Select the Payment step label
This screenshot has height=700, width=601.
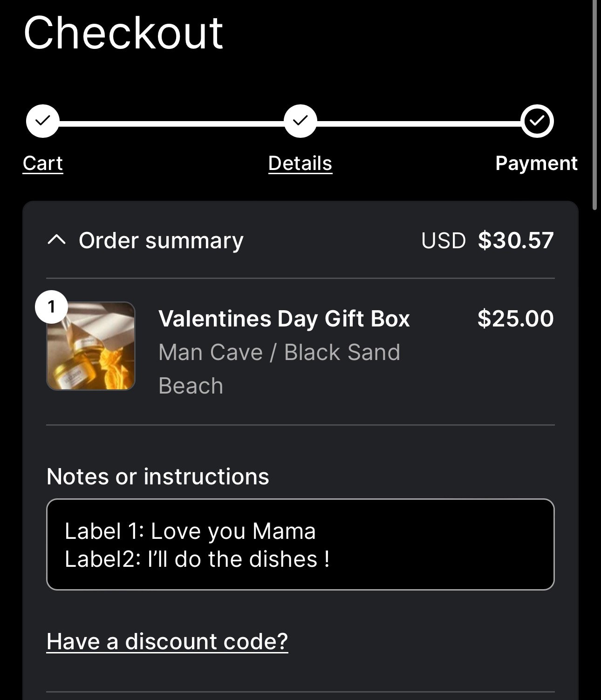click(536, 163)
